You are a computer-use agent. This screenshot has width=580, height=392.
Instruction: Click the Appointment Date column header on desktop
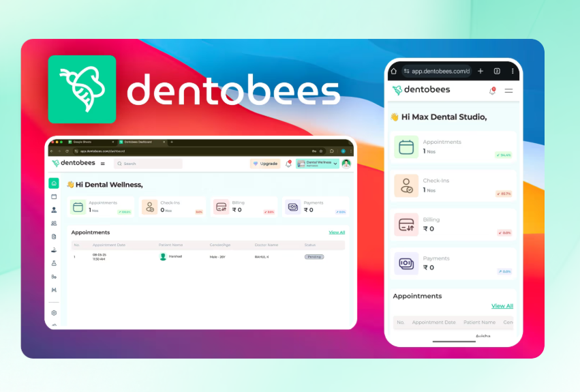[109, 245]
